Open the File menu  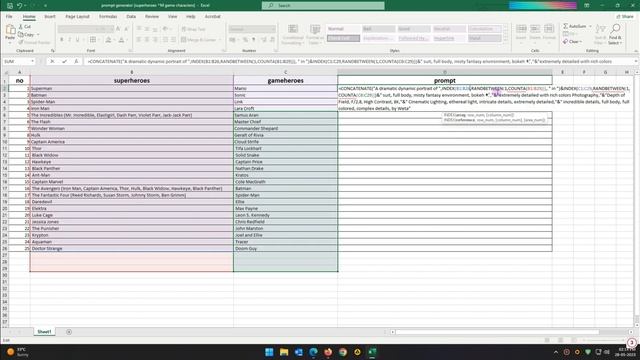[9, 17]
